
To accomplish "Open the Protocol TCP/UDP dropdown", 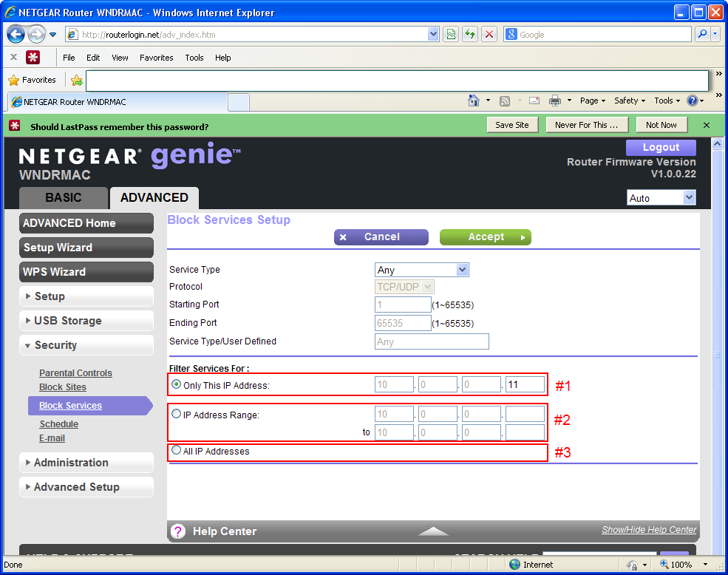I will pos(404,287).
